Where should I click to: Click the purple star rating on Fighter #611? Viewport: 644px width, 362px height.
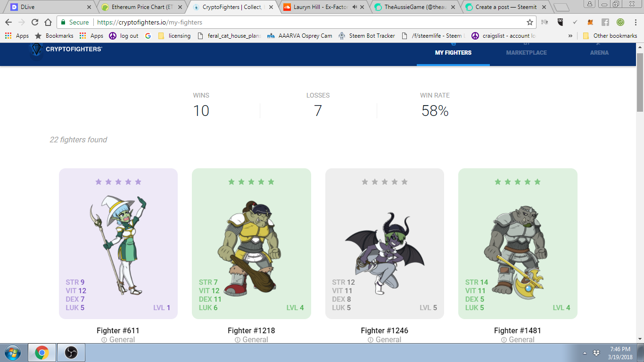(118, 182)
